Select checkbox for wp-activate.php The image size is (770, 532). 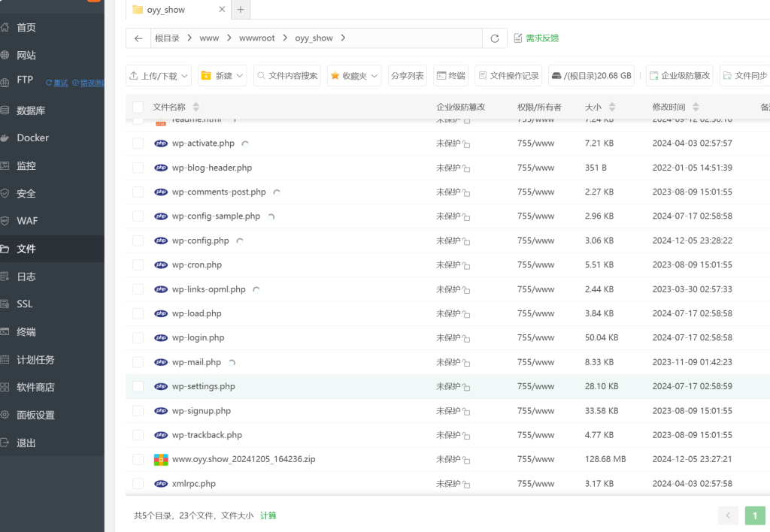pyautogui.click(x=138, y=144)
